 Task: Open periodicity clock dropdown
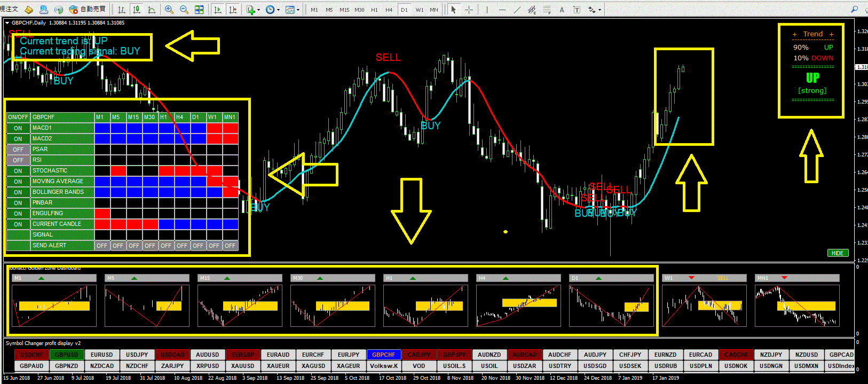(x=272, y=10)
